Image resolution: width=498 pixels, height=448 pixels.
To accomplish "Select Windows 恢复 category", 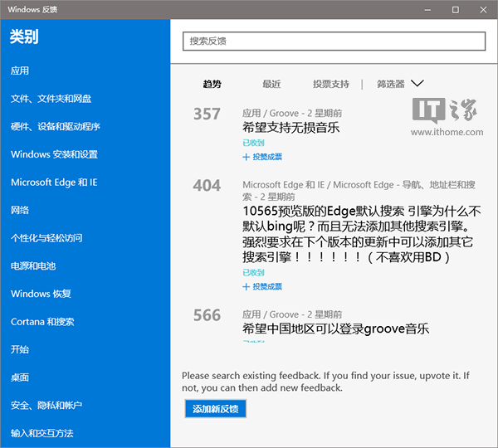I will click(41, 294).
